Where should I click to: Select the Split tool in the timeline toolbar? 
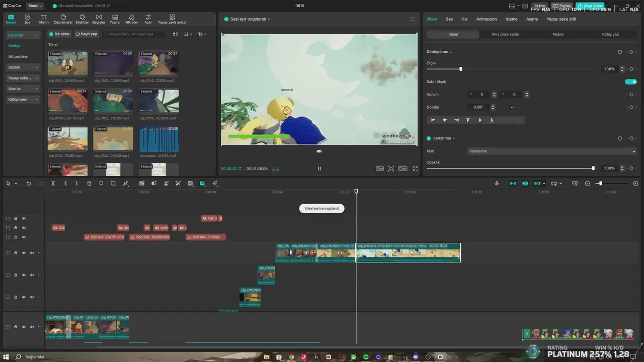coord(53,184)
